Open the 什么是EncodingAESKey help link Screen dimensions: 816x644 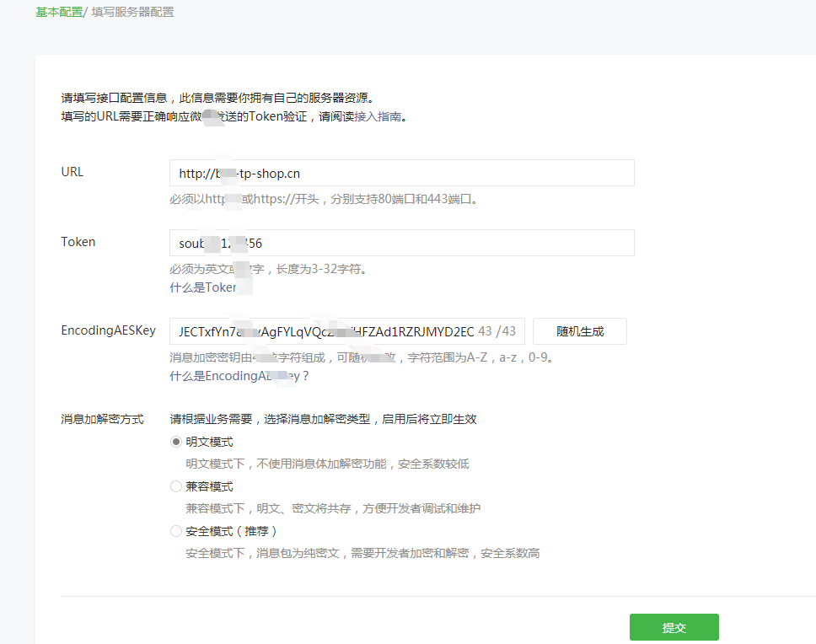pos(239,376)
